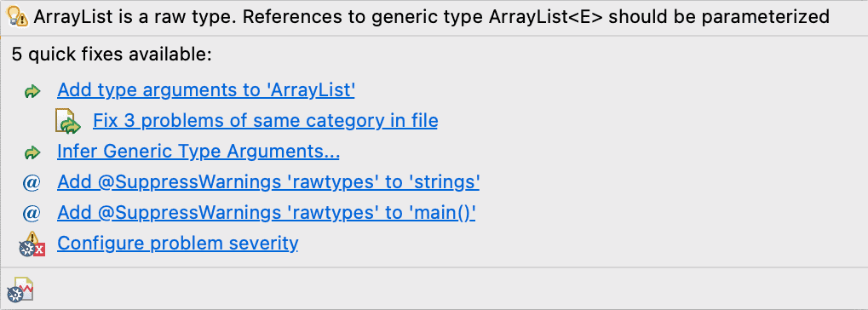This screenshot has height=310, width=868.
Task: Add @SuppressWarnings 'rawtypes' to 'main()'
Action: 267,212
